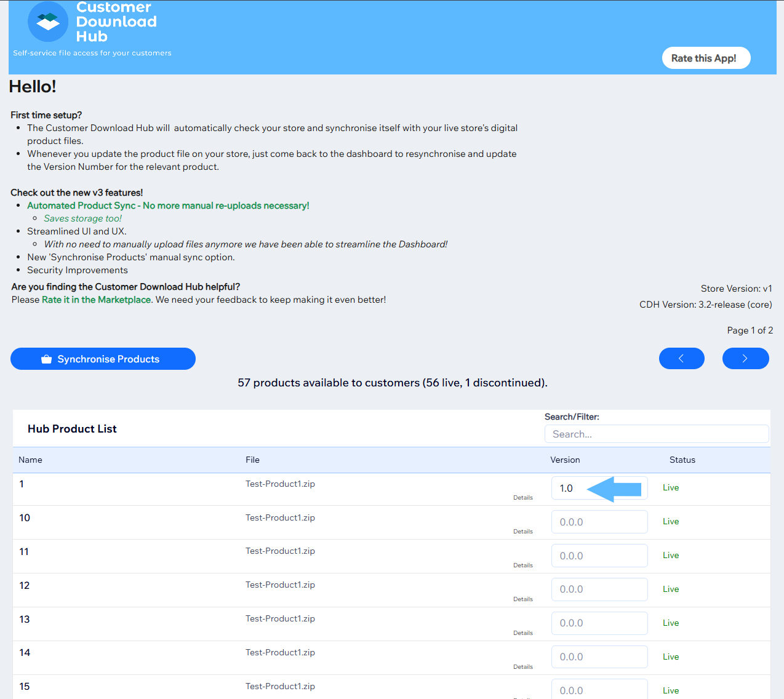This screenshot has width=784, height=699.
Task: Open Details for product 13
Action: (523, 633)
